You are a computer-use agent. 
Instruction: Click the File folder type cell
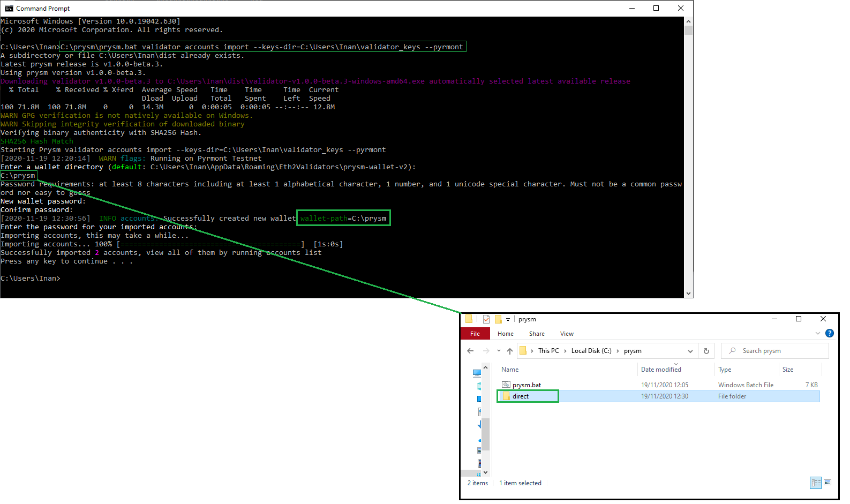[x=732, y=396]
